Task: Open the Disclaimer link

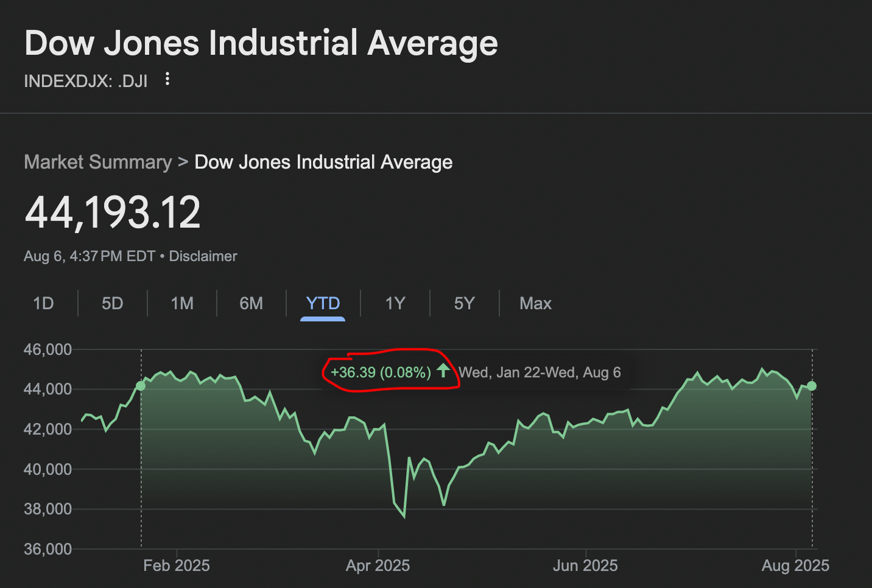Action: (x=203, y=256)
